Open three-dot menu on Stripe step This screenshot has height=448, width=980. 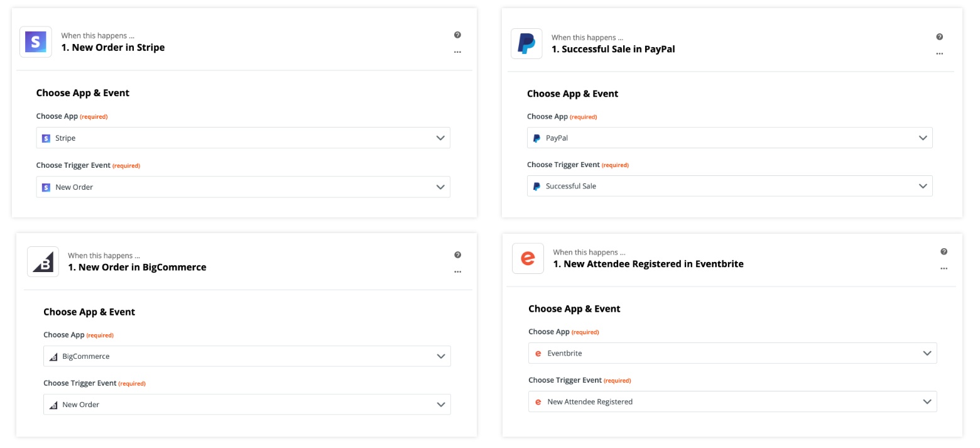click(x=457, y=52)
